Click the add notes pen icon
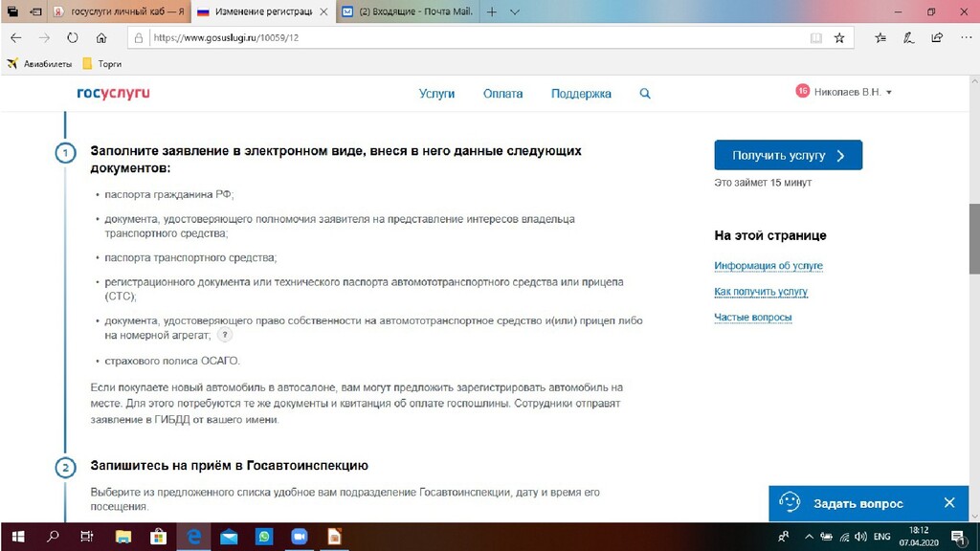 coord(909,38)
